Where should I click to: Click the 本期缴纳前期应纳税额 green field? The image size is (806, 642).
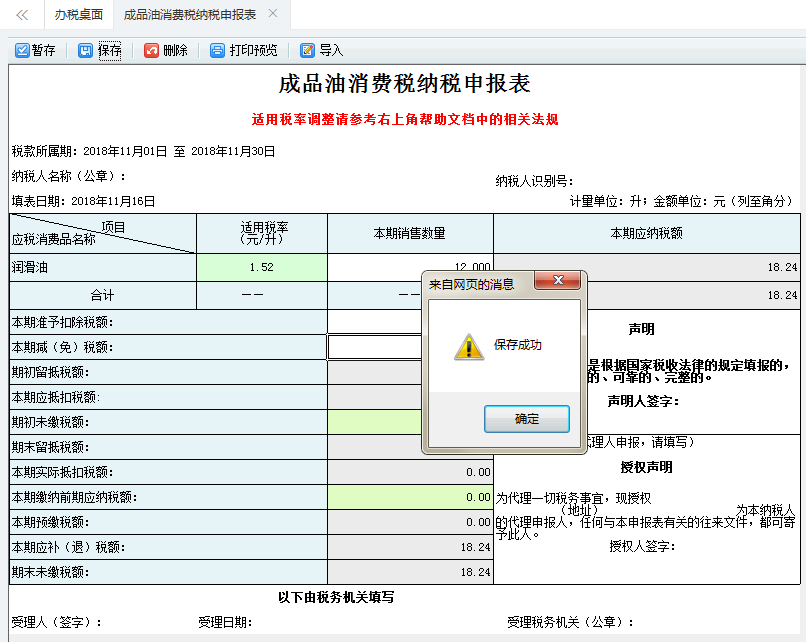pyautogui.click(x=410, y=497)
